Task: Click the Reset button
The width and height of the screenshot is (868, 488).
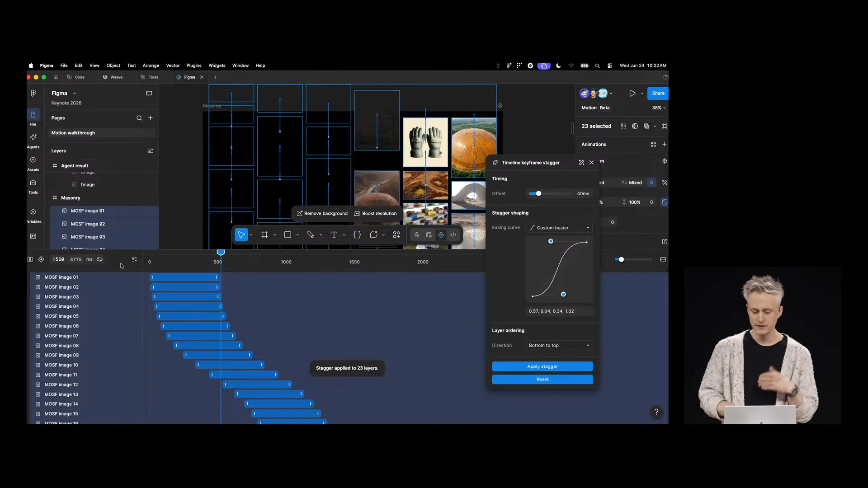Action: [x=542, y=380]
